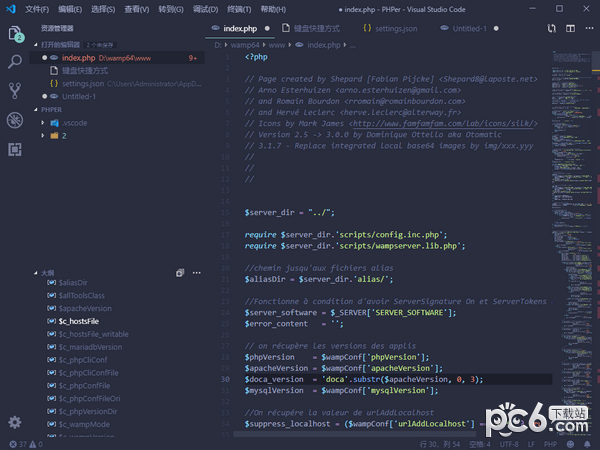The width and height of the screenshot is (600, 450).
Task: Click the feedback smiley in status bar
Action: click(571, 444)
